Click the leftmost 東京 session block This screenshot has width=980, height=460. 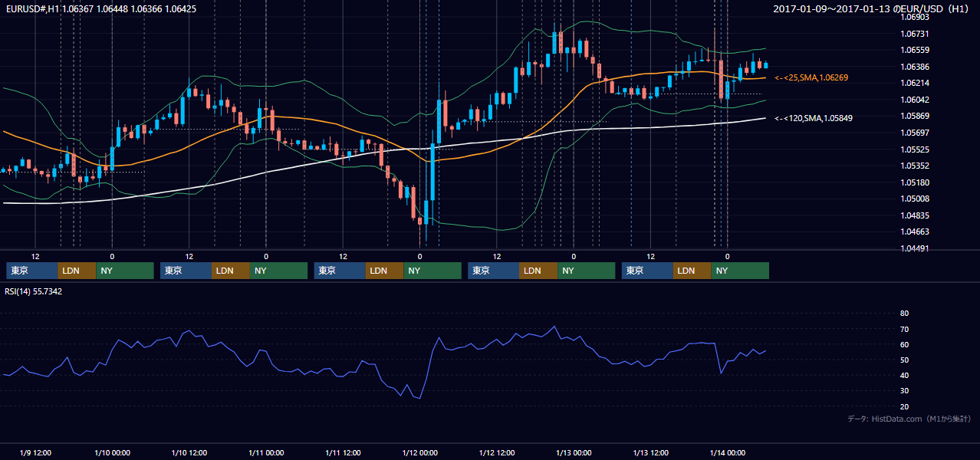click(31, 271)
